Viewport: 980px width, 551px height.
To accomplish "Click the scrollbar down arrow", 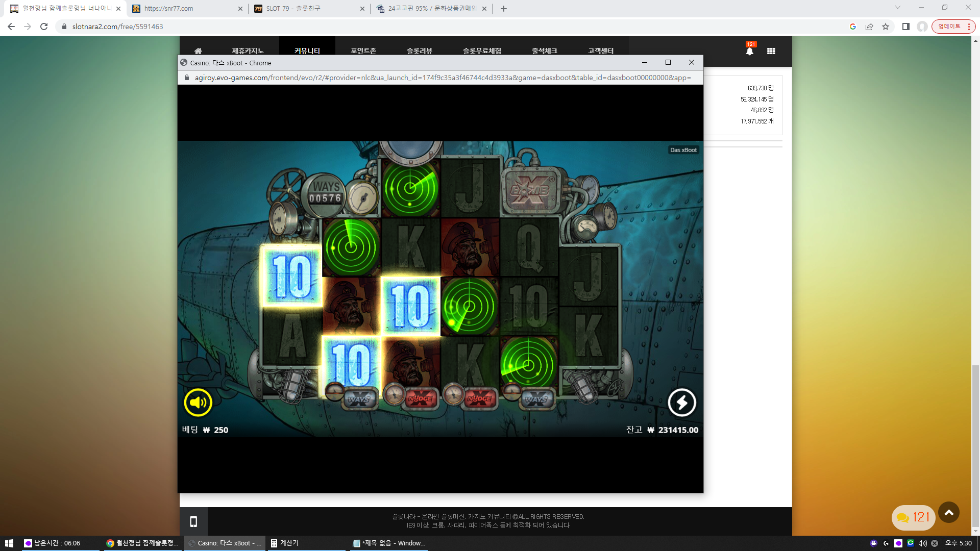I will 975,531.
